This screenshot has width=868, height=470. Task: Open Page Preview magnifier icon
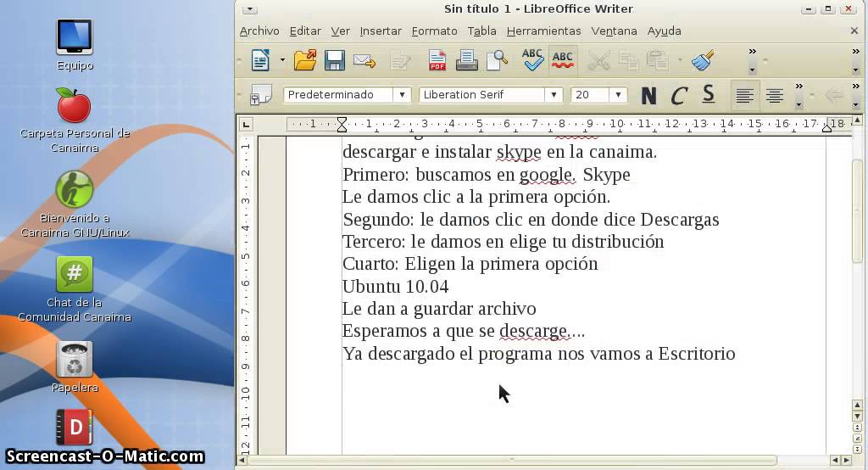(497, 60)
